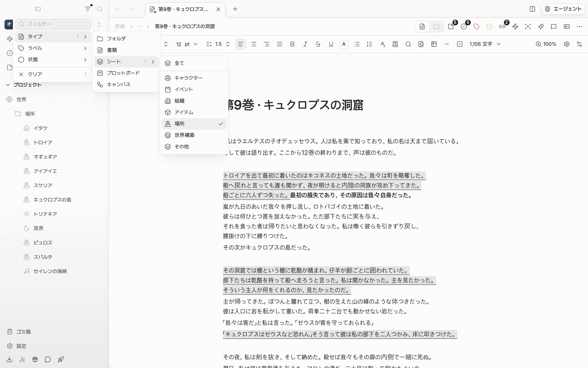Image resolution: width=588 pixels, height=368 pixels.
Task: Open the tags icon in header
Action: [477, 26]
